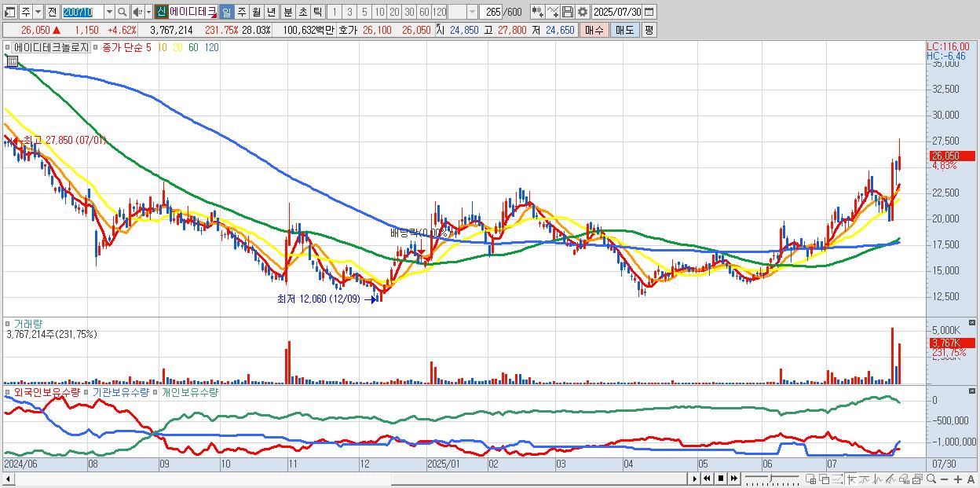
Task: Click the play replay button
Action: (695, 479)
